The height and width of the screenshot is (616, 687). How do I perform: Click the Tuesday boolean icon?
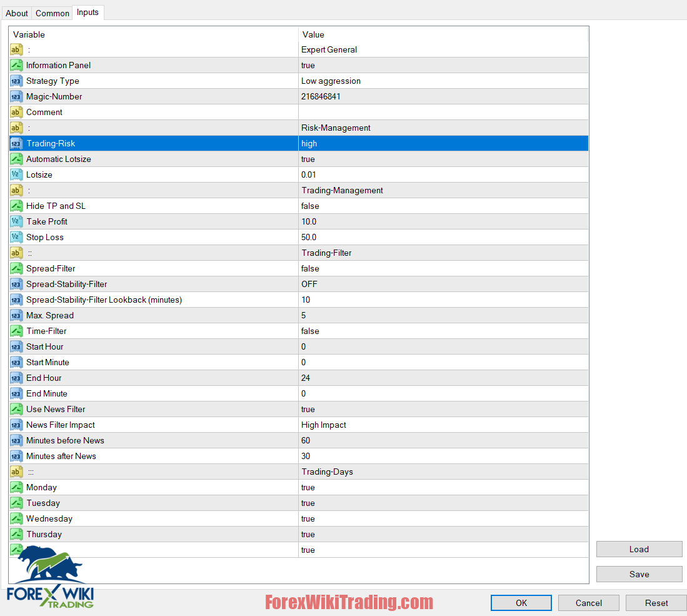[x=16, y=503]
